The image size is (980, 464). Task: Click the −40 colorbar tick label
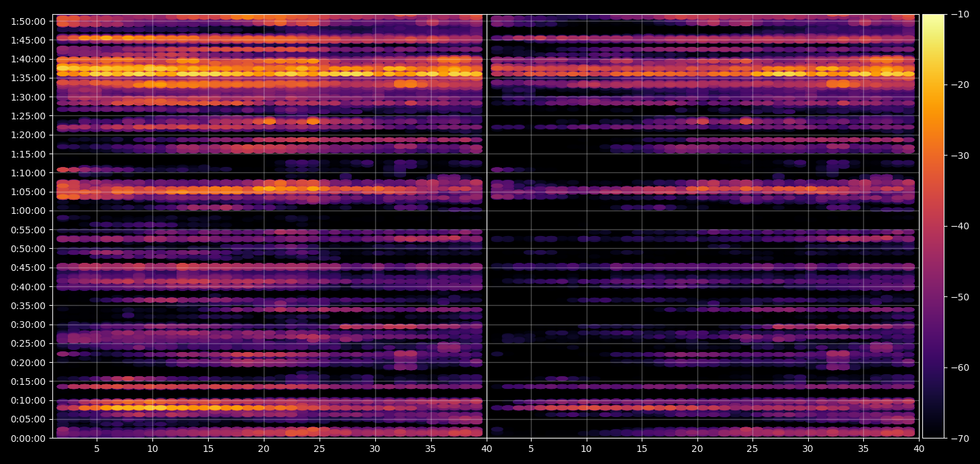(958, 226)
